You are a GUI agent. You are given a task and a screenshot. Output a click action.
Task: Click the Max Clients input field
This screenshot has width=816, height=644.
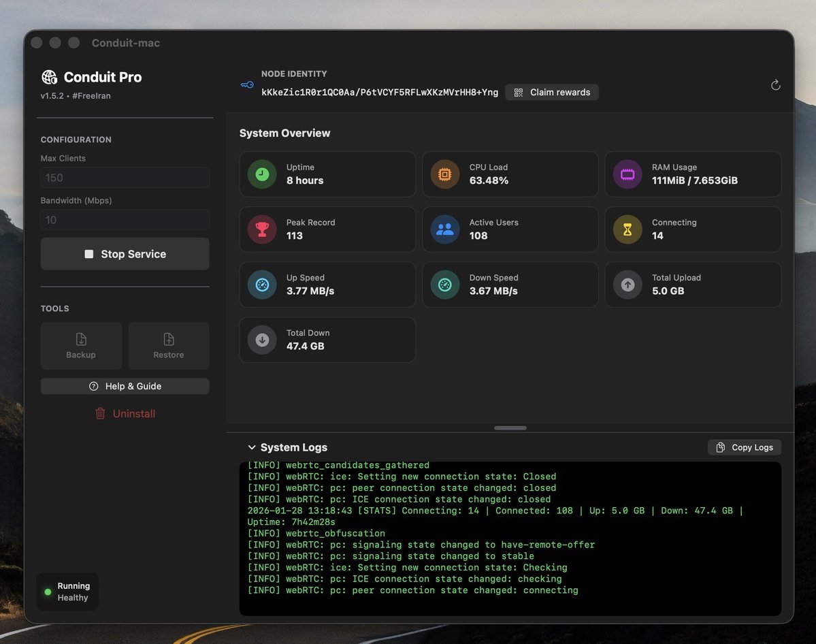[125, 178]
